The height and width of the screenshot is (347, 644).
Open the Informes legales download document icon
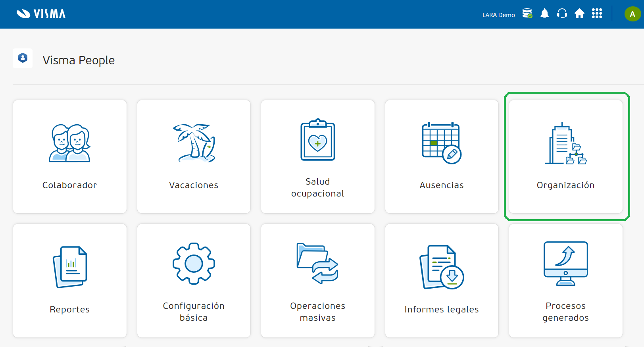(x=442, y=267)
